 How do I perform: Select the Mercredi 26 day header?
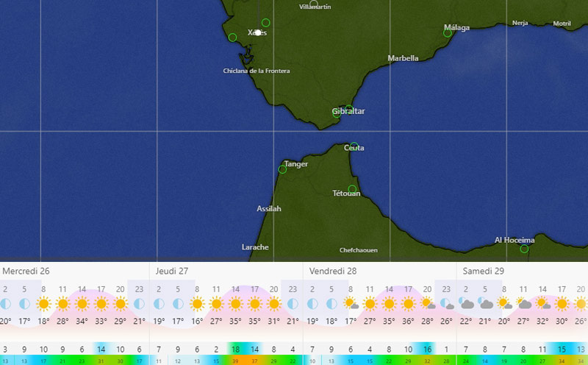26,272
